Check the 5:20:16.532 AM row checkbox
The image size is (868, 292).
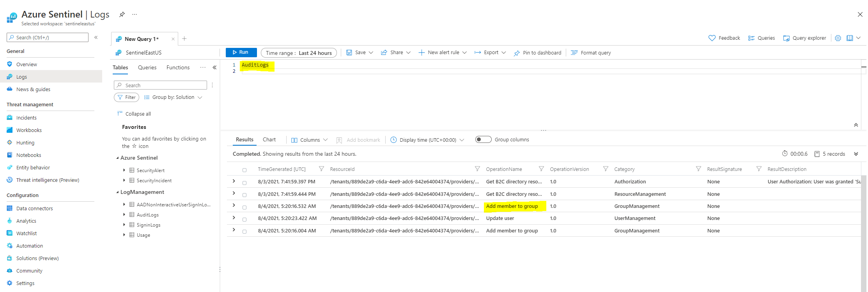[x=244, y=207]
